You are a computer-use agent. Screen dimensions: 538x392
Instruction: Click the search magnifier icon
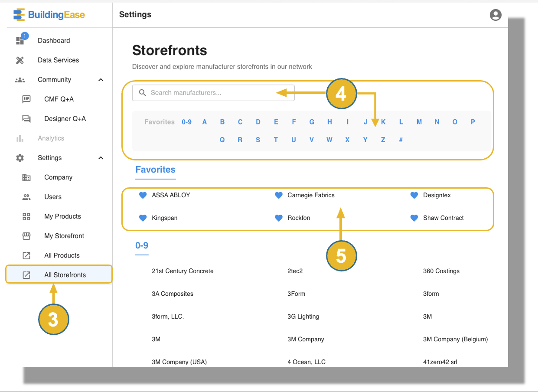[143, 93]
